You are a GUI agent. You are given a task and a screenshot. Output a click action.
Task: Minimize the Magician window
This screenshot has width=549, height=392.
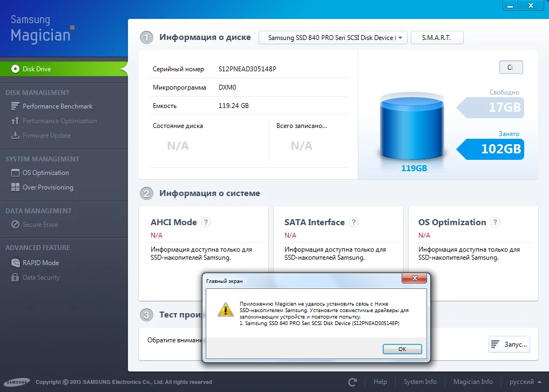coord(510,5)
